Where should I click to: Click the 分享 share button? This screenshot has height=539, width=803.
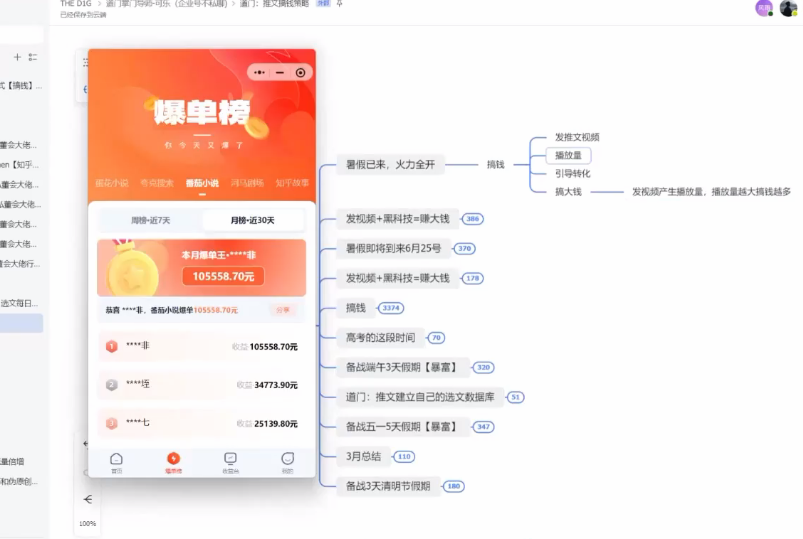tap(282, 310)
